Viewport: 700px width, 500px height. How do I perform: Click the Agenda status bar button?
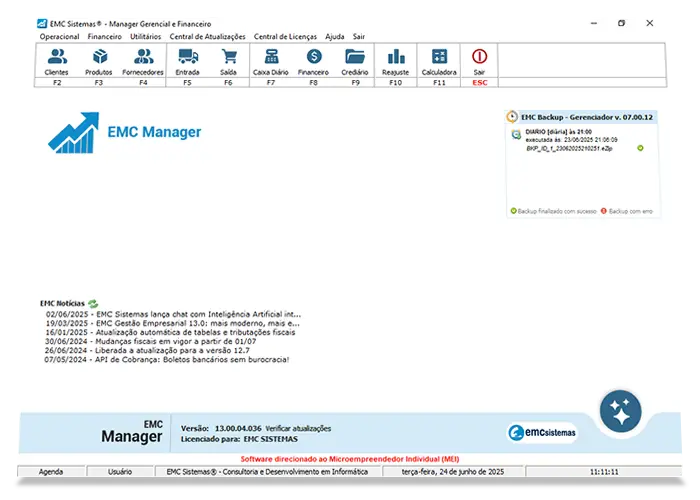coord(51,471)
